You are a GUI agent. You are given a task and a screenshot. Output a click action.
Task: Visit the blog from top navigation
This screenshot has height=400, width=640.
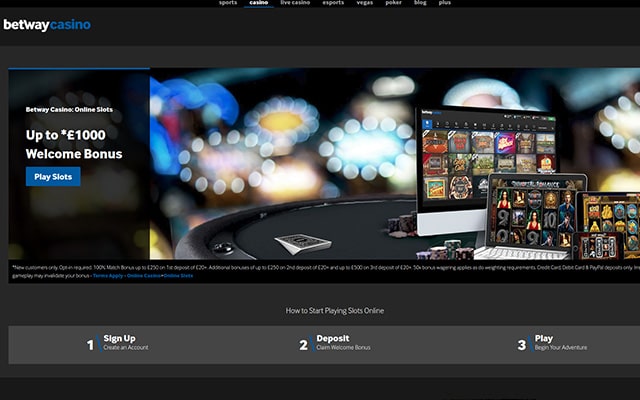point(420,2)
